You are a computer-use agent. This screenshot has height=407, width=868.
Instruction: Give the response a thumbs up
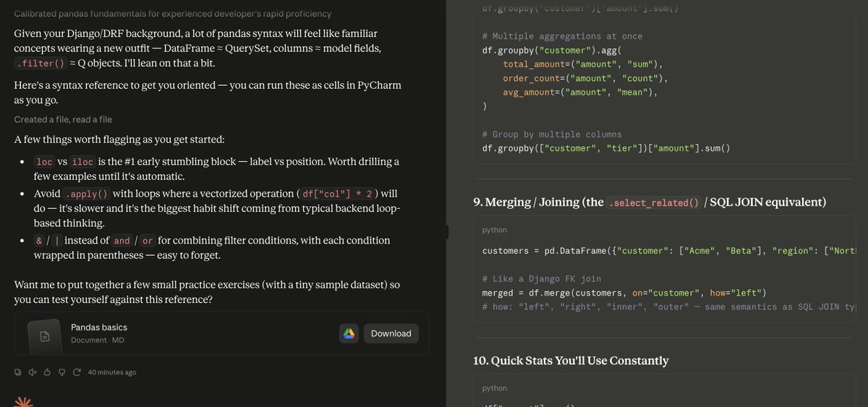(x=47, y=372)
